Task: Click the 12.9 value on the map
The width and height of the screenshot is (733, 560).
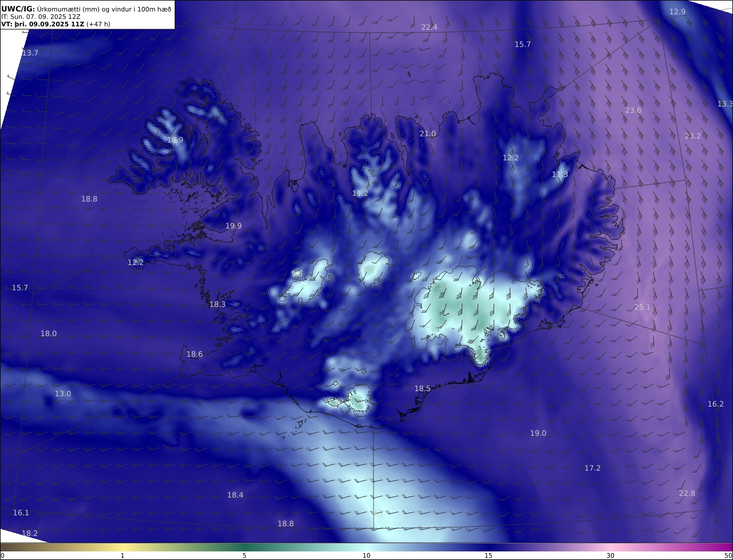Action: tap(677, 11)
